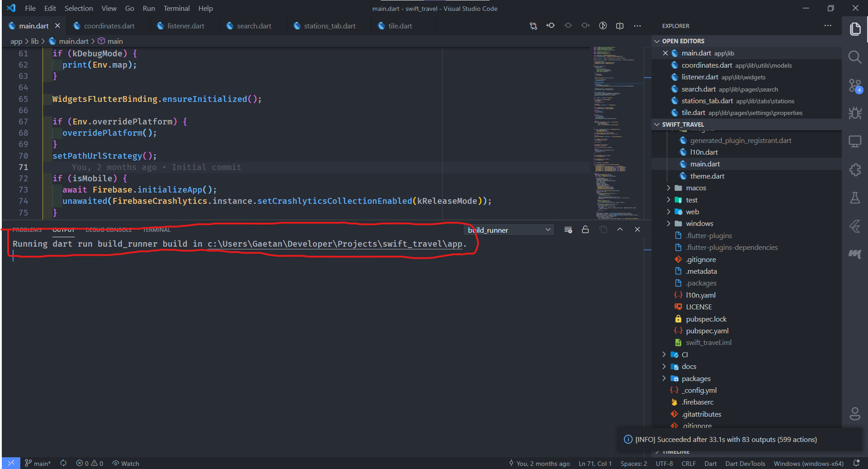This screenshot has height=469, width=868.
Task: Open the Testing view via the flask icon
Action: point(855,197)
